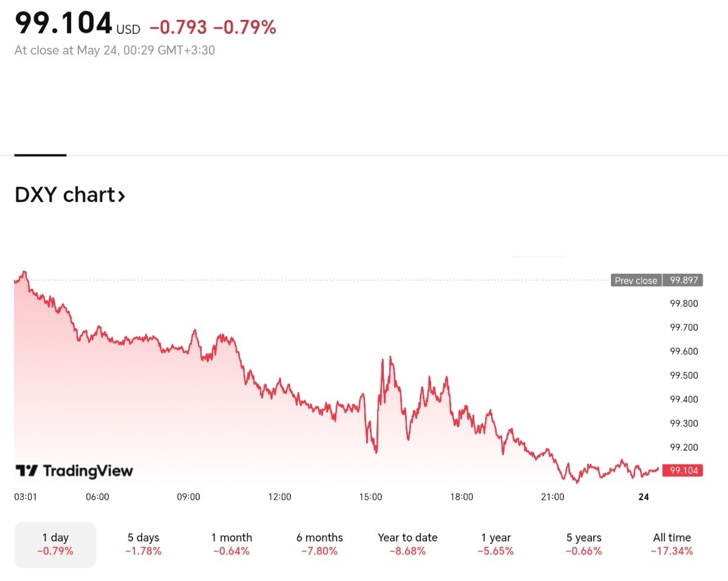
Task: Click the 99.500 price axis label
Action: [x=684, y=375]
